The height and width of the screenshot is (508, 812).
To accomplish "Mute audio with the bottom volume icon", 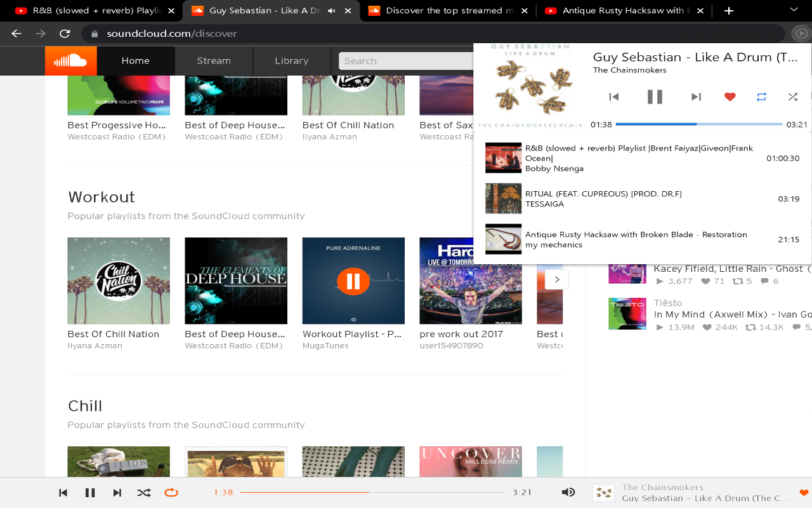I will point(568,493).
